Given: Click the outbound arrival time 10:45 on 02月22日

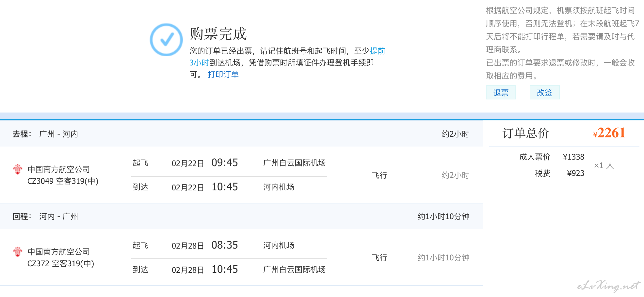Looking at the screenshot, I should pos(225,187).
